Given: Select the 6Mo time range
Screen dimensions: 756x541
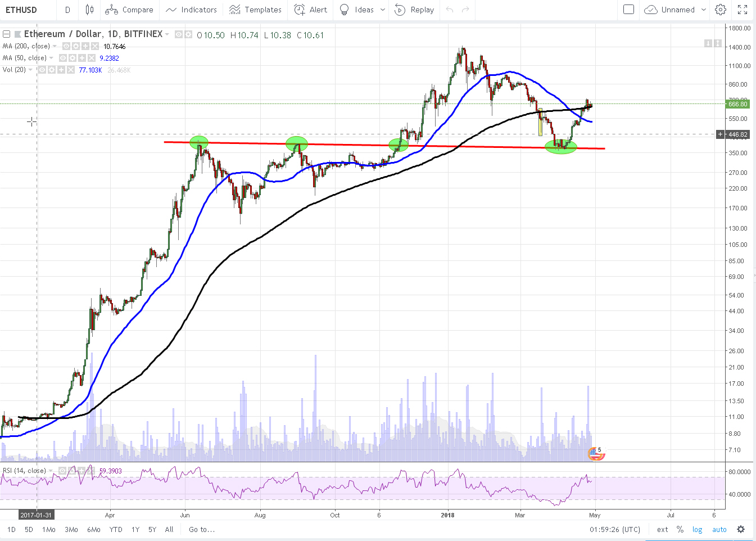Looking at the screenshot, I should (x=93, y=529).
